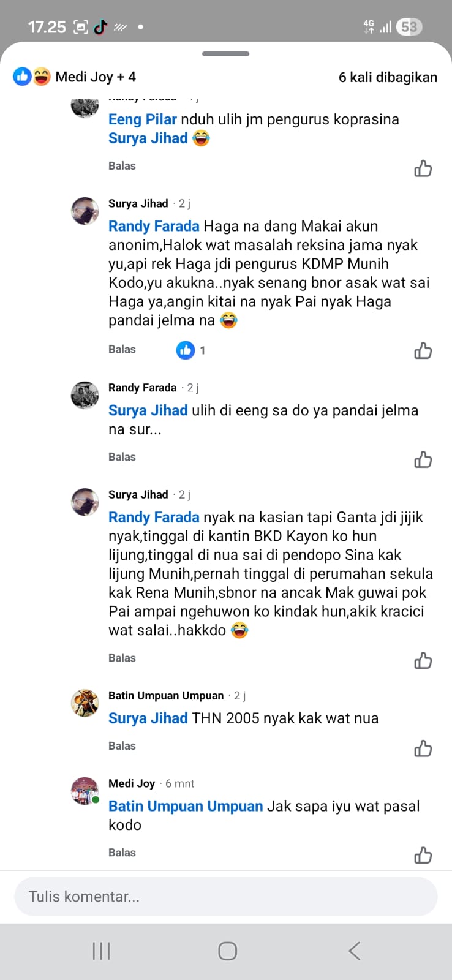Tap Medi Joy's profile picture thumbnail
The image size is (452, 980).
[85, 790]
